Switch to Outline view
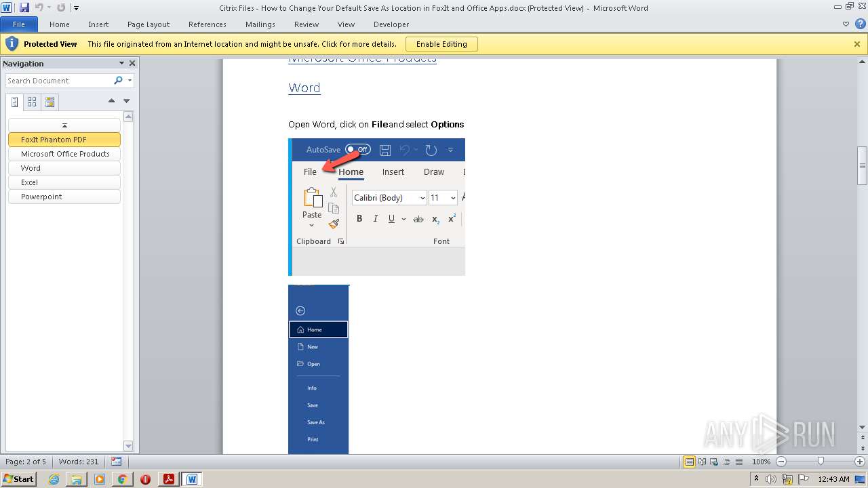The height and width of the screenshot is (488, 868). coord(725,462)
